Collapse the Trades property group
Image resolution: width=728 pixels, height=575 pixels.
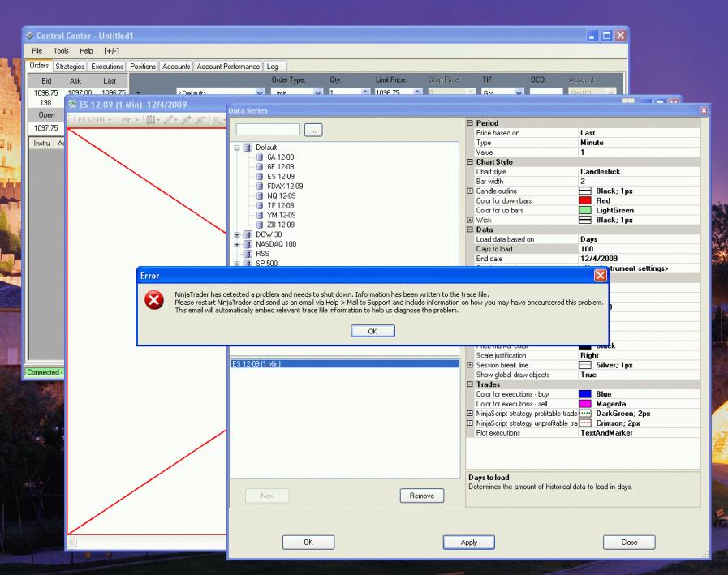470,384
